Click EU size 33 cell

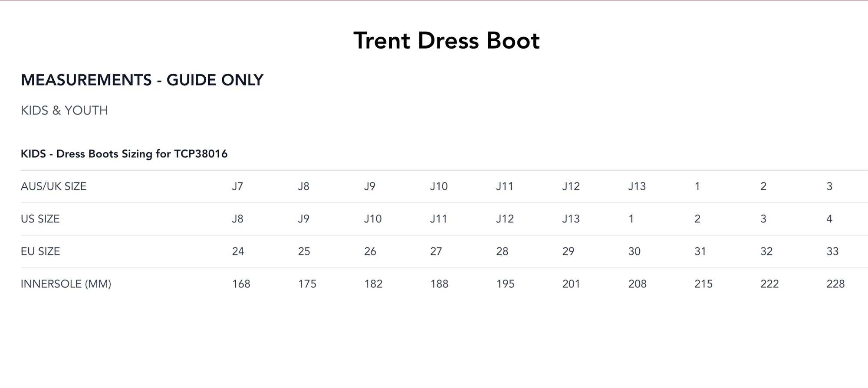[832, 251]
